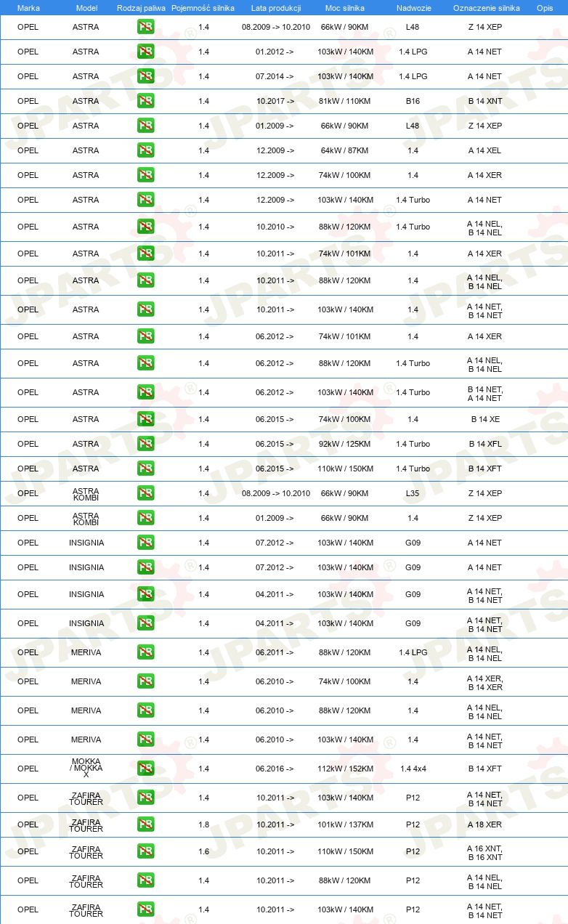Select the L35 body cell
The height and width of the screenshot is (924, 568).
click(413, 493)
